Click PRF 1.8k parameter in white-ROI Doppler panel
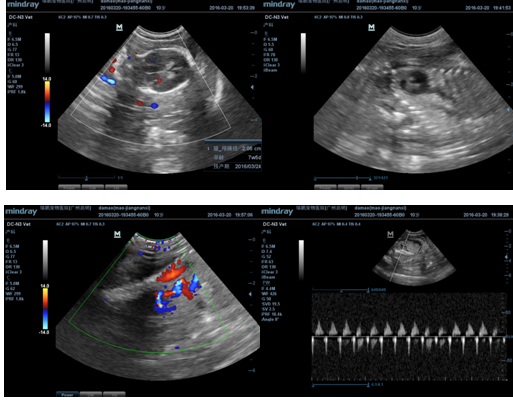The height and width of the screenshot is (400, 513). coord(17,92)
